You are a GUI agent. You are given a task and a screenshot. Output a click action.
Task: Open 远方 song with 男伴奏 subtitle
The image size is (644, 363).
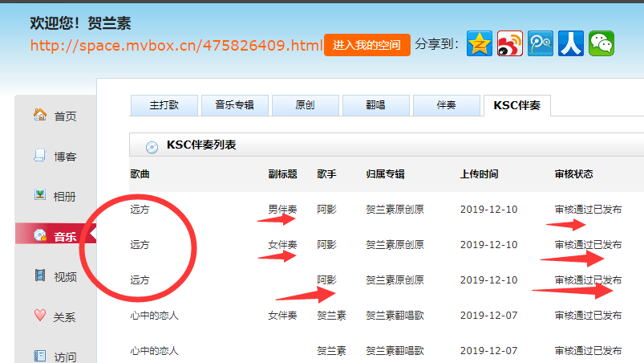pyautogui.click(x=140, y=210)
